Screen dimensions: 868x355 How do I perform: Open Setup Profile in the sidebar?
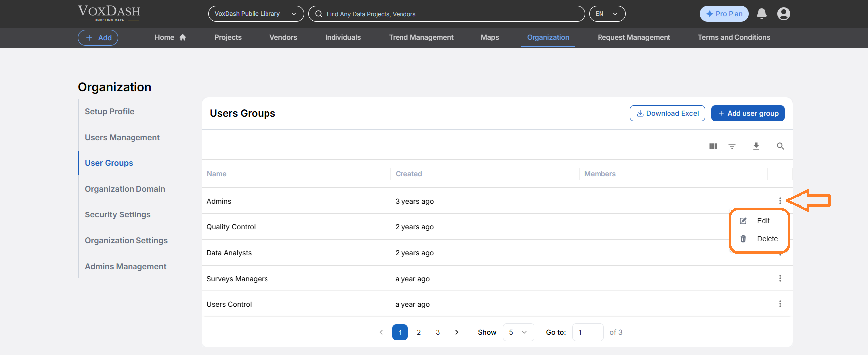[109, 111]
